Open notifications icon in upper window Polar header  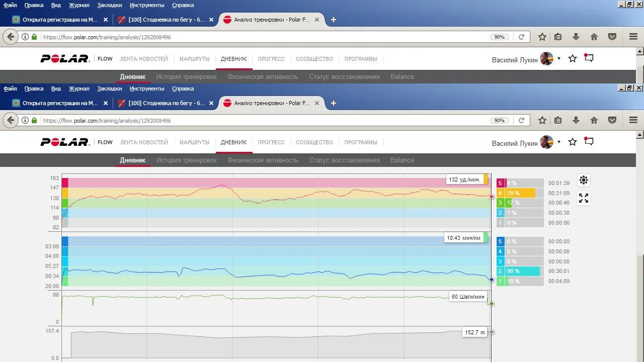coord(589,58)
